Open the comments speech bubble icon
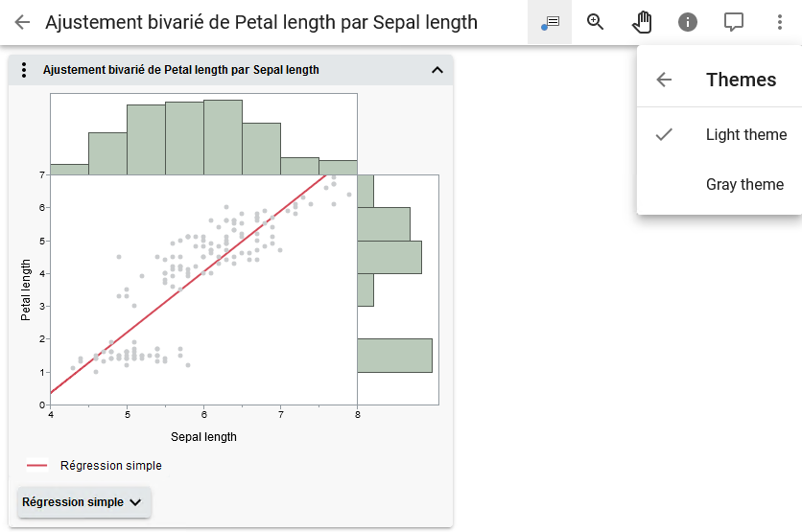The width and height of the screenshot is (802, 532). [734, 22]
